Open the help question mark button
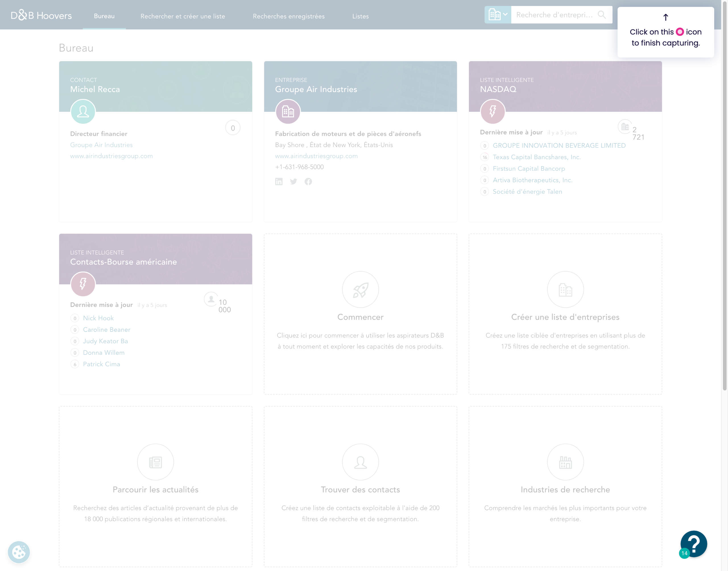This screenshot has width=728, height=571. [694, 544]
